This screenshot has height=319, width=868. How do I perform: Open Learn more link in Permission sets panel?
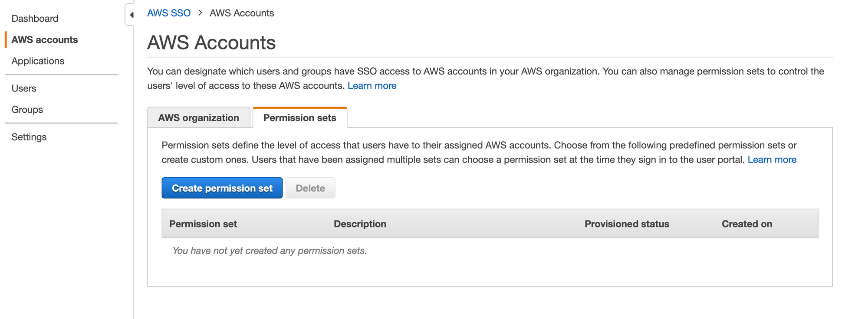[772, 160]
